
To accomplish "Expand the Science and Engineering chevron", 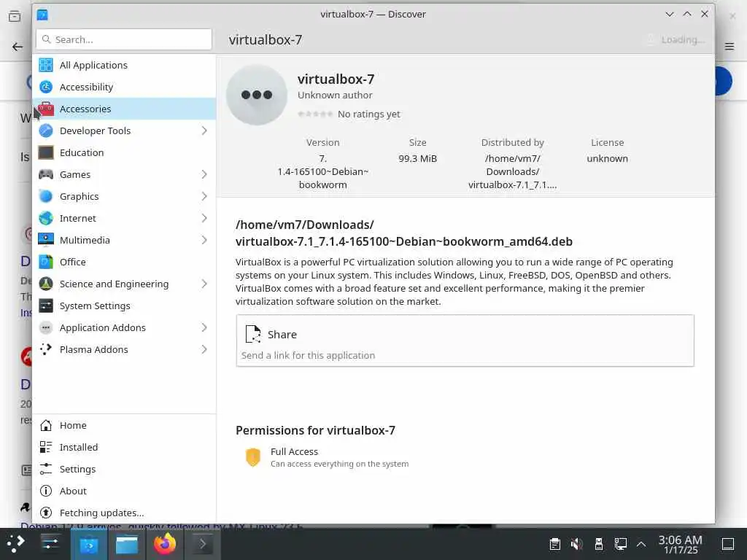I will click(204, 284).
